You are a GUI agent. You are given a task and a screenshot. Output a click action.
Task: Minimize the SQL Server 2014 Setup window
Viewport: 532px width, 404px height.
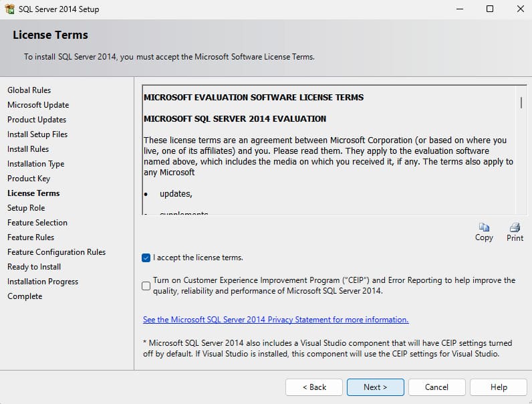[460, 9]
